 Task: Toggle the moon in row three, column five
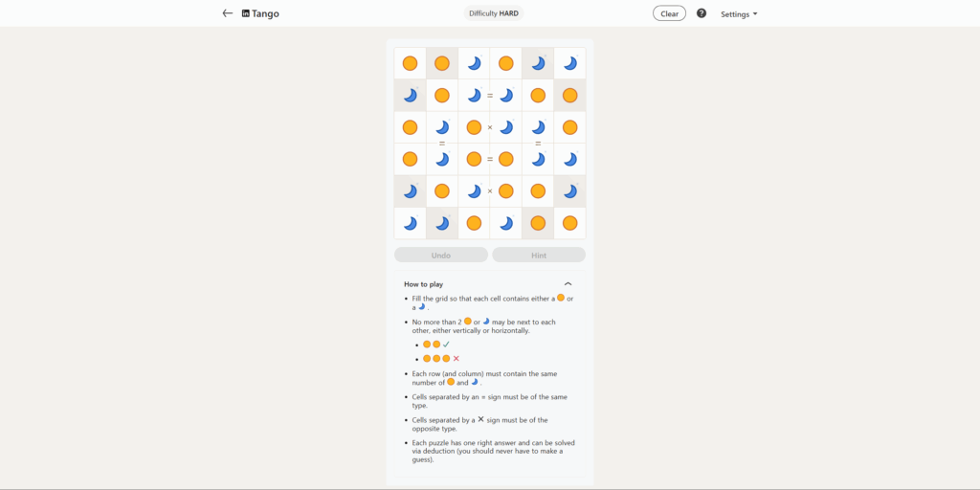pyautogui.click(x=538, y=127)
